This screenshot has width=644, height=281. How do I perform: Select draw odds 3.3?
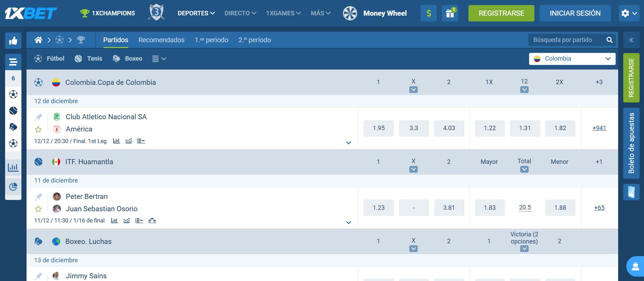pos(414,128)
